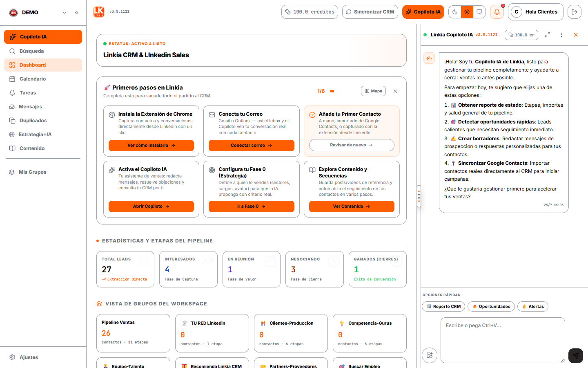Viewport: 588px width, 368px height.
Task: Open Ajustes gear icon
Action: pyautogui.click(x=12, y=357)
